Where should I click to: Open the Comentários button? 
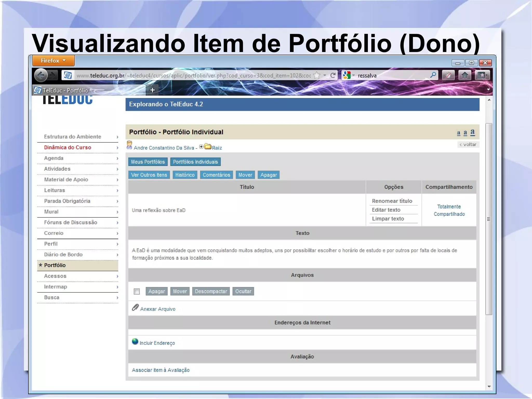tap(216, 175)
